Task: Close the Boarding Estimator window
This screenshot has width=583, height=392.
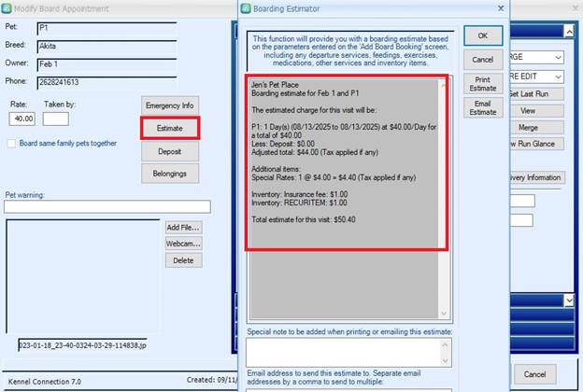Action: [x=501, y=8]
